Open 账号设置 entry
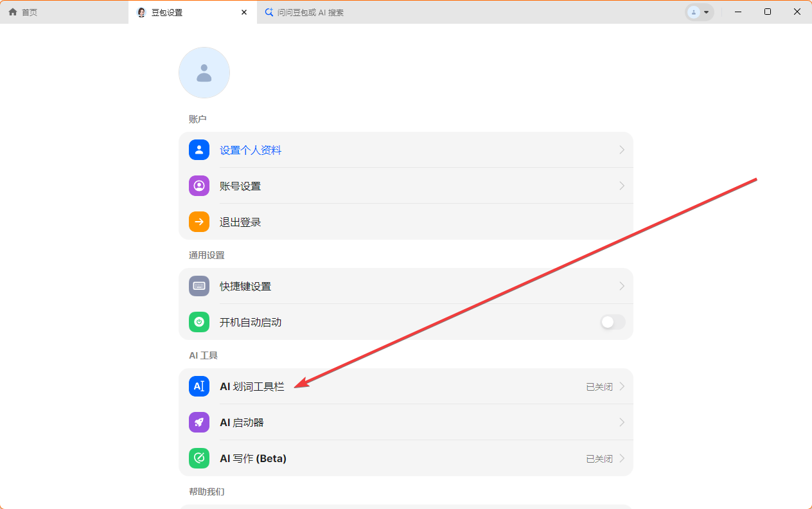Viewport: 812px width, 509px height. point(406,186)
